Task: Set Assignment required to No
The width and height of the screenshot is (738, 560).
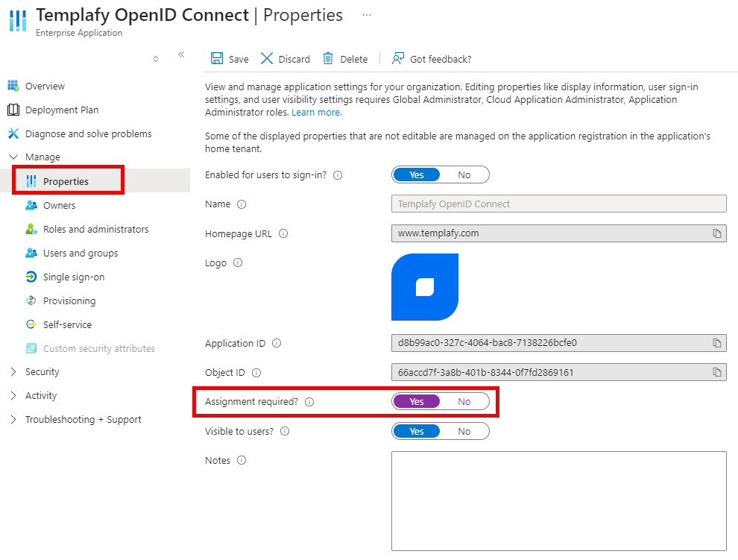Action: [464, 401]
